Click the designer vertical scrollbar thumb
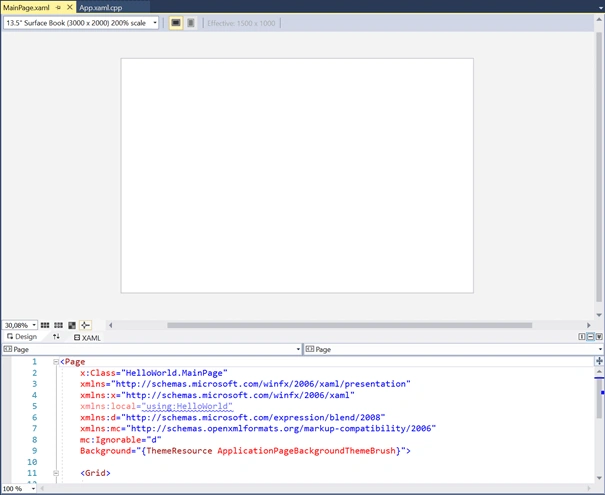This screenshot has height=495, width=605. coord(599,167)
